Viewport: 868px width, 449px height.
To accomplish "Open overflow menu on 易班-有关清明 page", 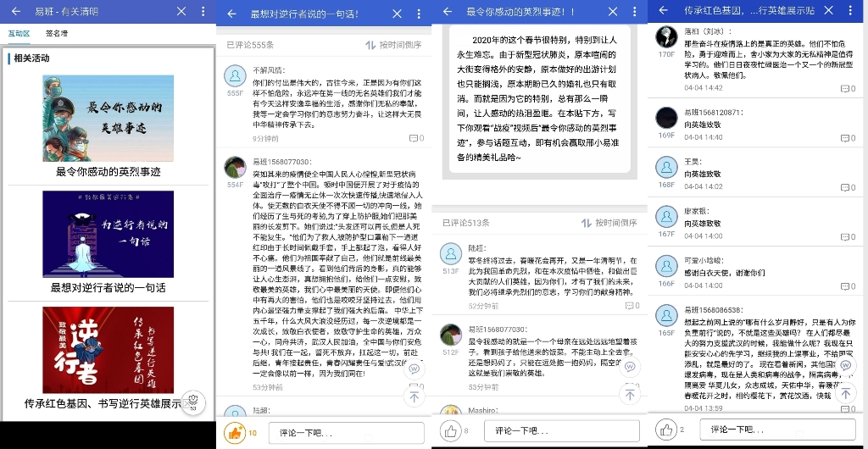I will click(x=203, y=12).
